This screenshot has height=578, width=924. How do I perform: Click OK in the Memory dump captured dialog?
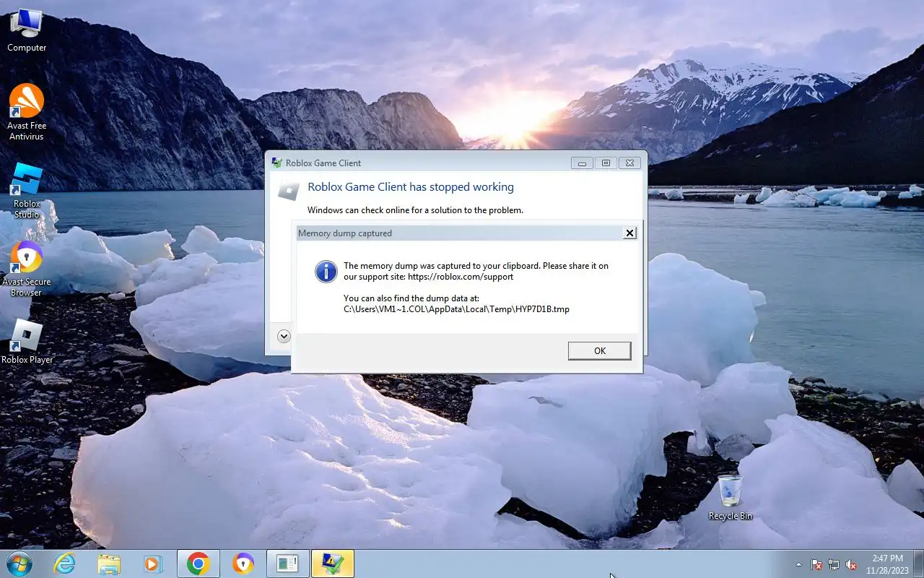tap(599, 350)
